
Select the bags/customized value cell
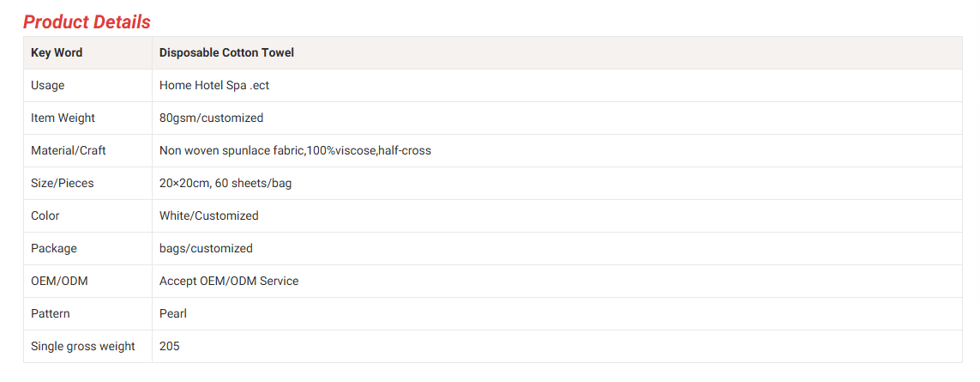coord(206,248)
